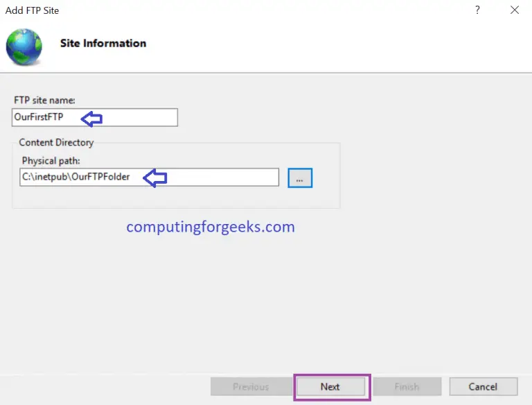This screenshot has width=532, height=405.
Task: Click the computingforgeeks.com watermark text
Action: tap(210, 227)
